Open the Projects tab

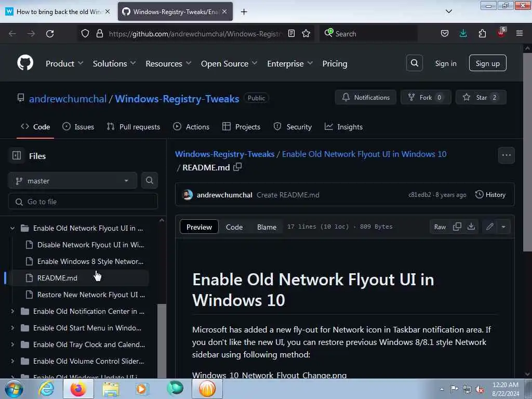click(241, 127)
